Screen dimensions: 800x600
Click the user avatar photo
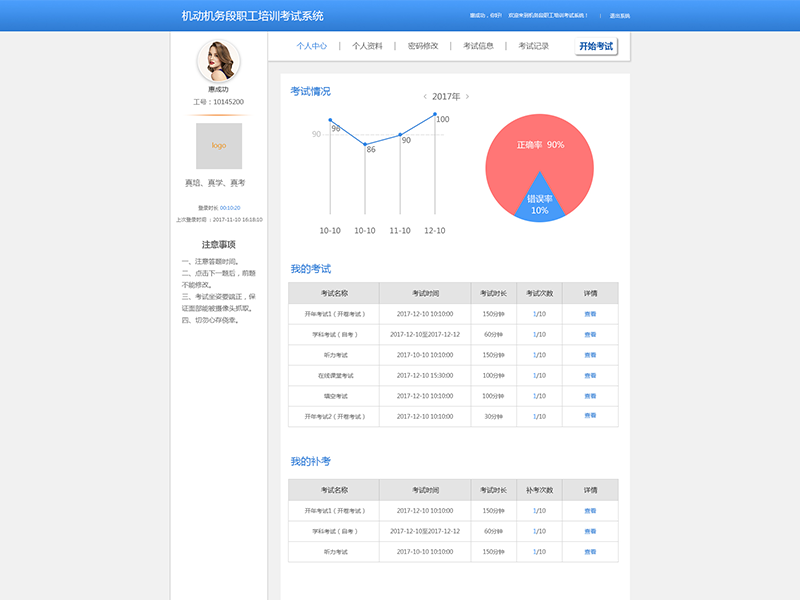[218, 61]
